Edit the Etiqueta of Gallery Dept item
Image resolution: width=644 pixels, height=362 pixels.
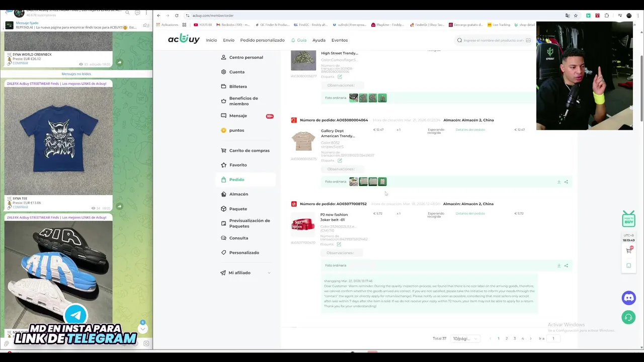(340, 161)
